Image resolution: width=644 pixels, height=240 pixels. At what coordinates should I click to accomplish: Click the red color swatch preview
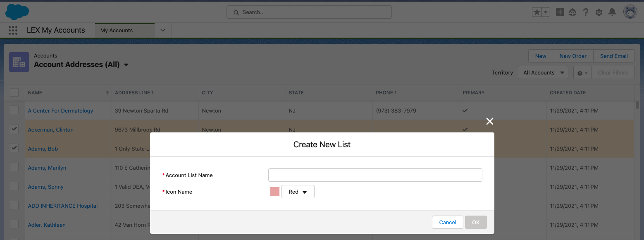275,192
